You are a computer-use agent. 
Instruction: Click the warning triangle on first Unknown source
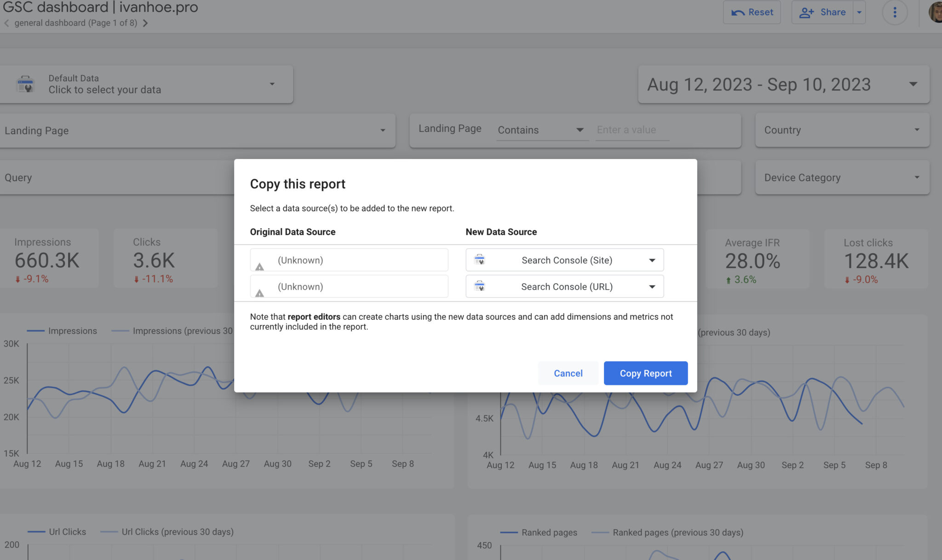(x=260, y=267)
